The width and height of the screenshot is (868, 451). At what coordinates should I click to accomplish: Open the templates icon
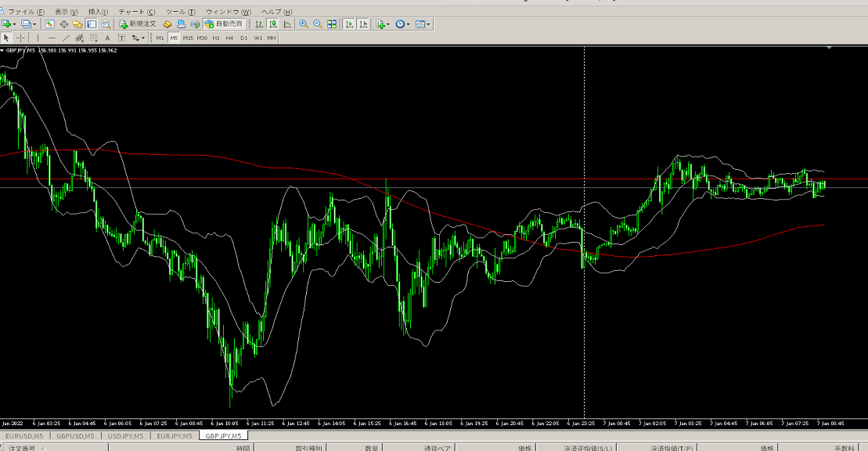(420, 23)
